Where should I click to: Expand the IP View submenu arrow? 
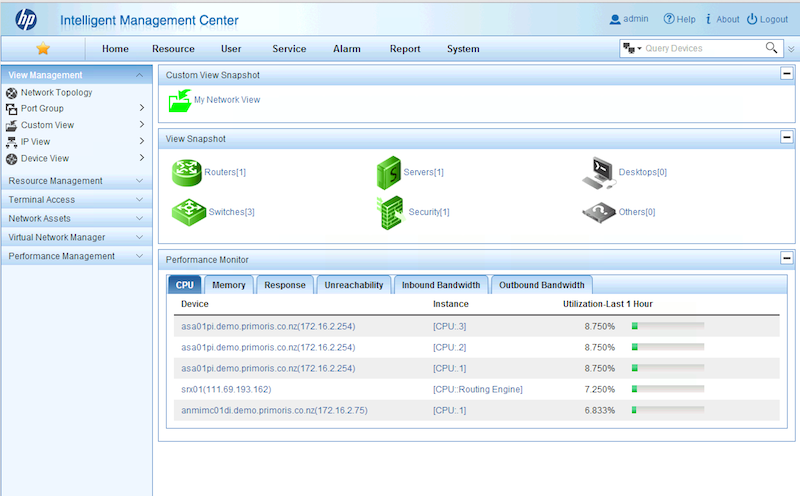tap(142, 141)
